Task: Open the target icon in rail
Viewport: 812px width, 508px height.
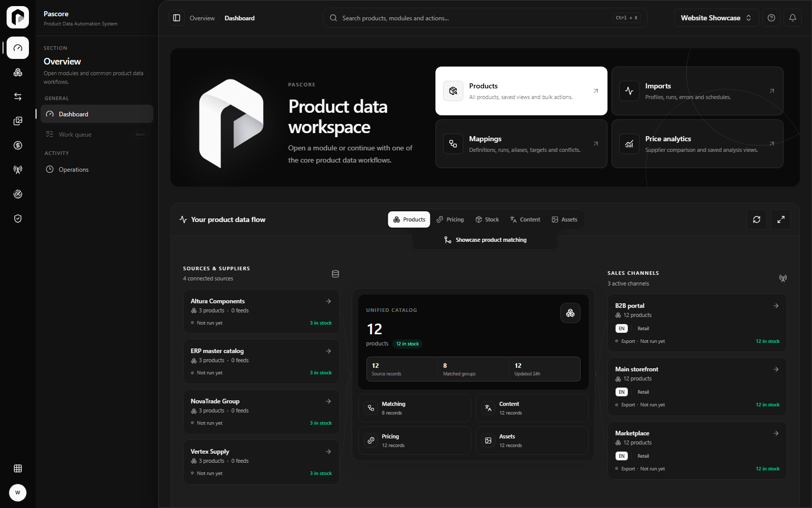Action: click(18, 194)
